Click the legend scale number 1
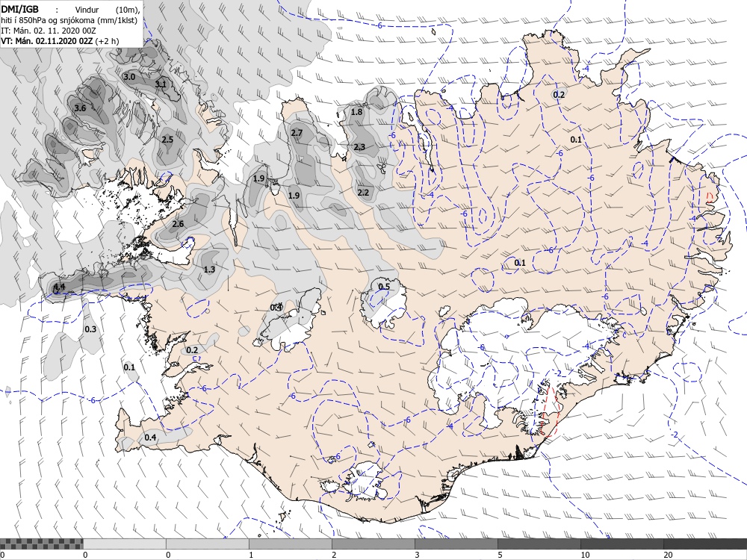Viewport: 747px width, 560px height. click(x=251, y=555)
